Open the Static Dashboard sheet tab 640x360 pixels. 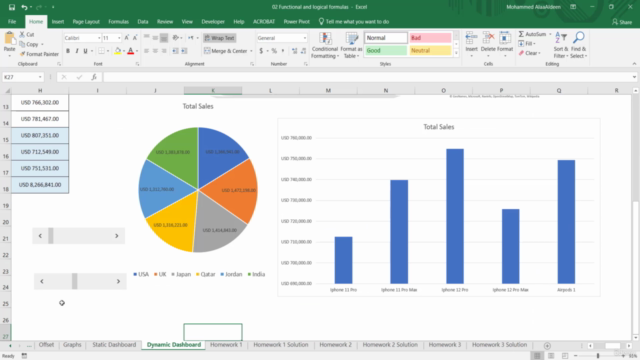tap(114, 345)
